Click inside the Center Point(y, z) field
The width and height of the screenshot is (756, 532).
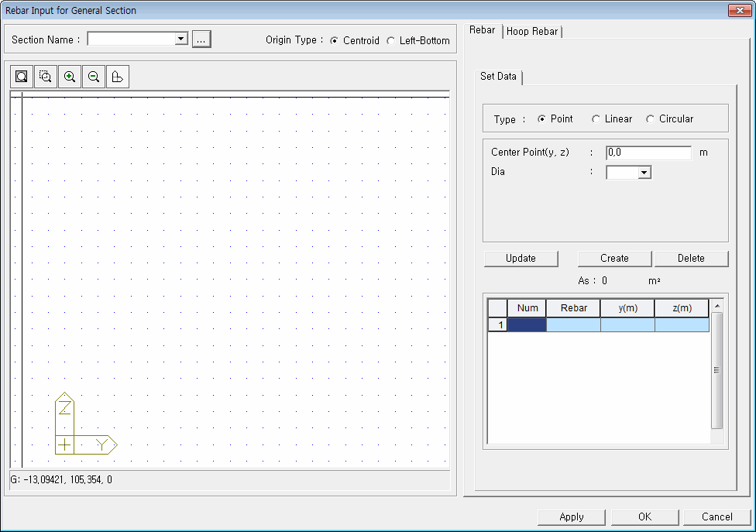[x=648, y=153]
